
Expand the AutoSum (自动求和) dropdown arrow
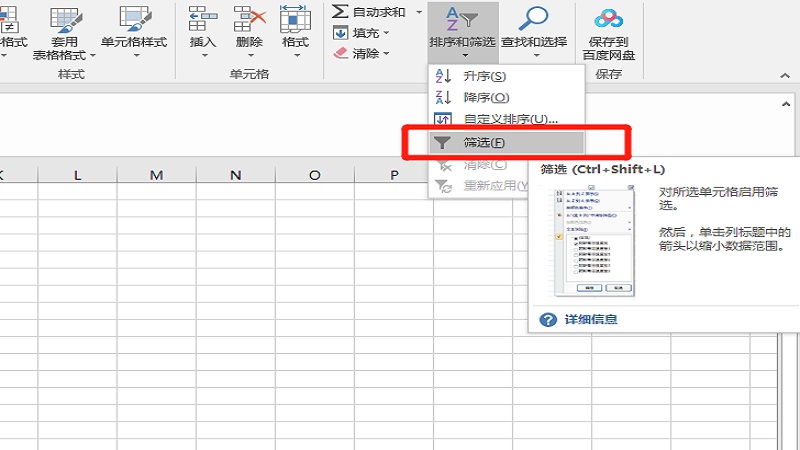point(418,12)
